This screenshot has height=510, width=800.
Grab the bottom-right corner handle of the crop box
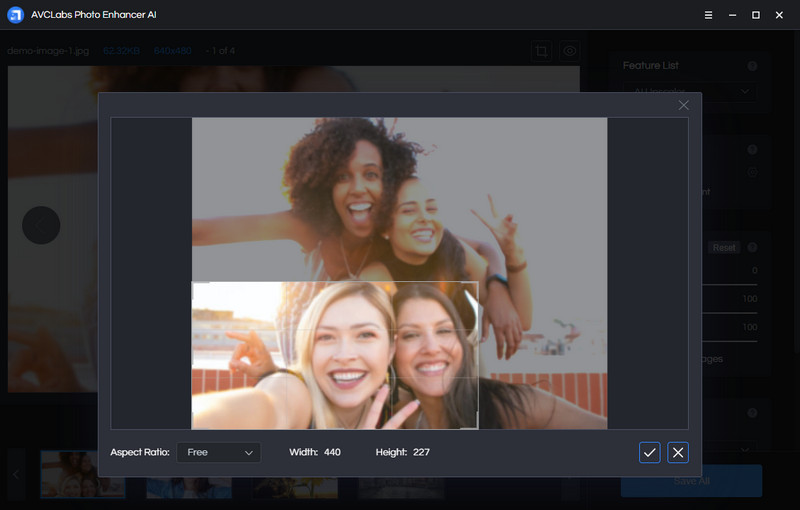(478, 428)
